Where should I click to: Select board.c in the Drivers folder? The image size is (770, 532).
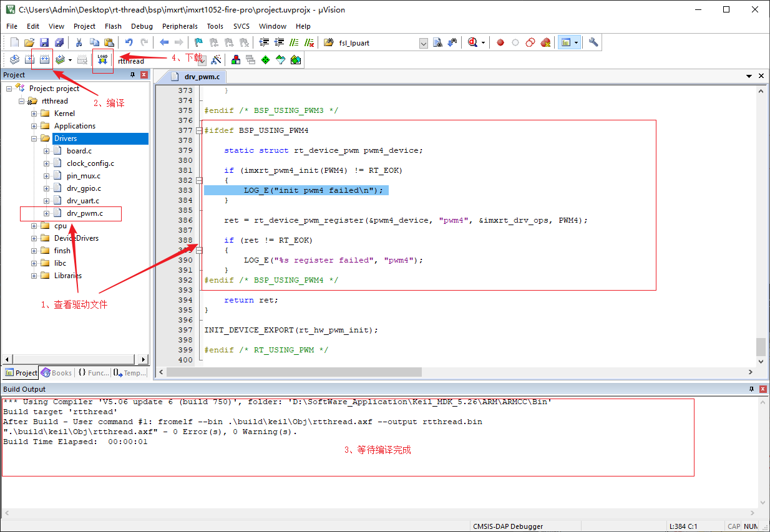tap(79, 151)
